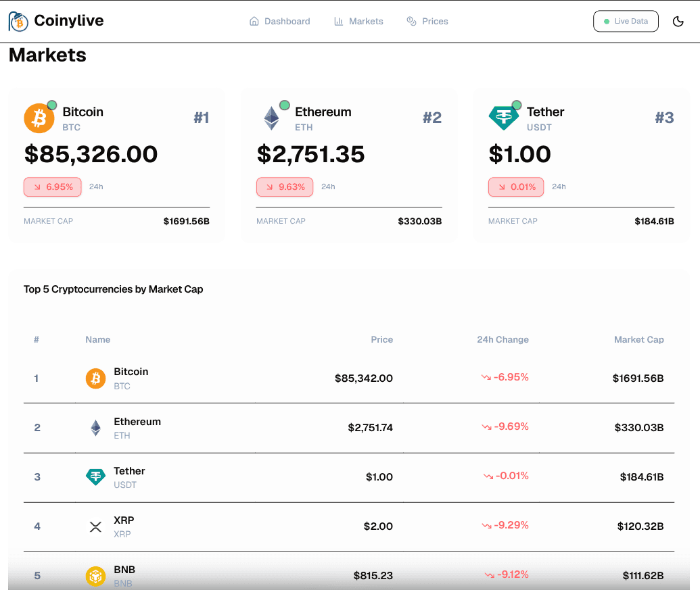Click the Bitcoin icon in table row 1
This screenshot has width=700, height=590.
click(x=95, y=378)
